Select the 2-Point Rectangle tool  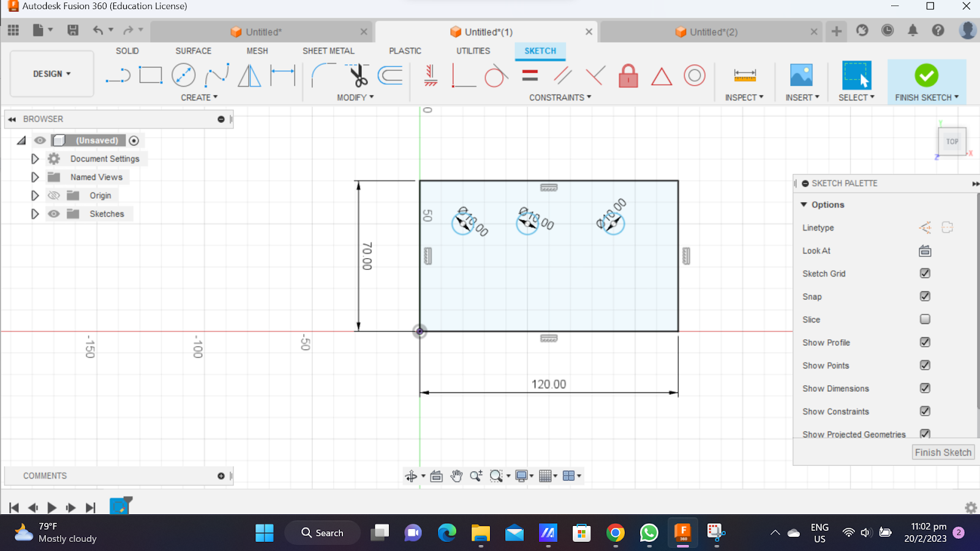pos(150,75)
